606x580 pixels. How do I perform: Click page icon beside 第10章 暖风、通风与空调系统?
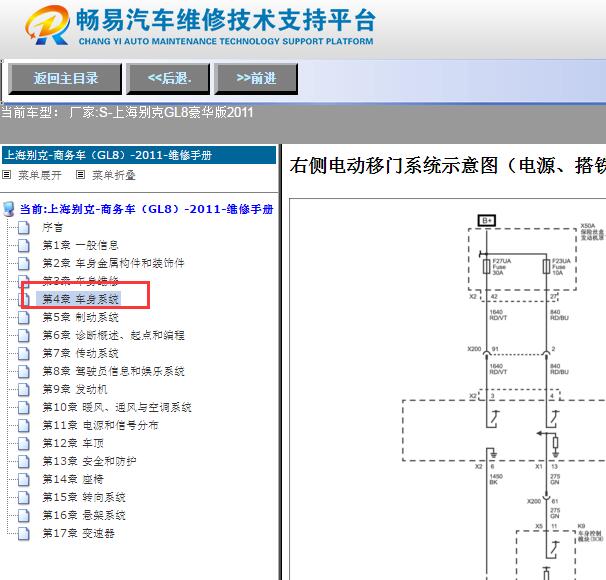(x=24, y=407)
